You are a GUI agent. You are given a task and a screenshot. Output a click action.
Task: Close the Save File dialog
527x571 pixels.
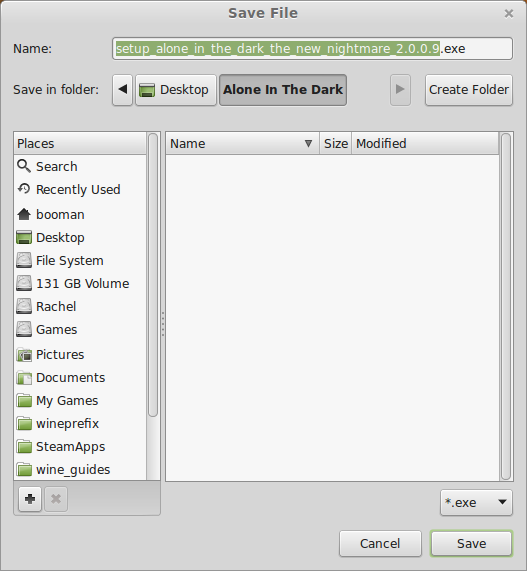(x=509, y=13)
